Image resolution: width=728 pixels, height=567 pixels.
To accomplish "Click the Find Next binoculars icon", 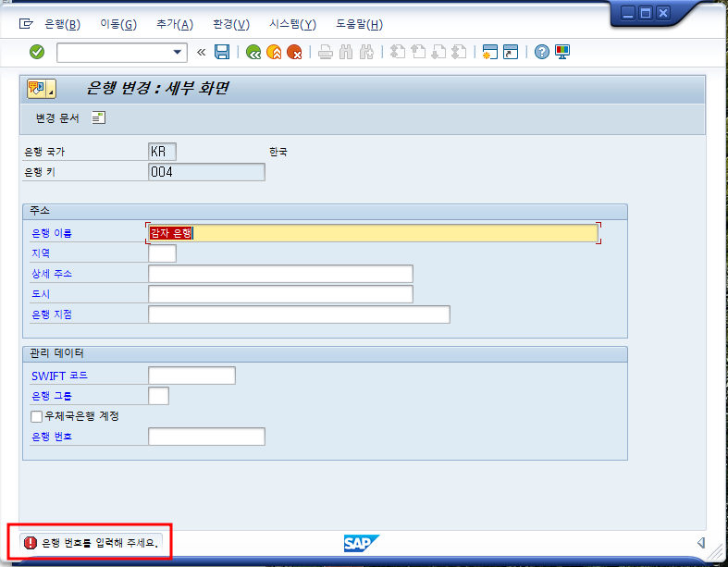I will pyautogui.click(x=366, y=52).
